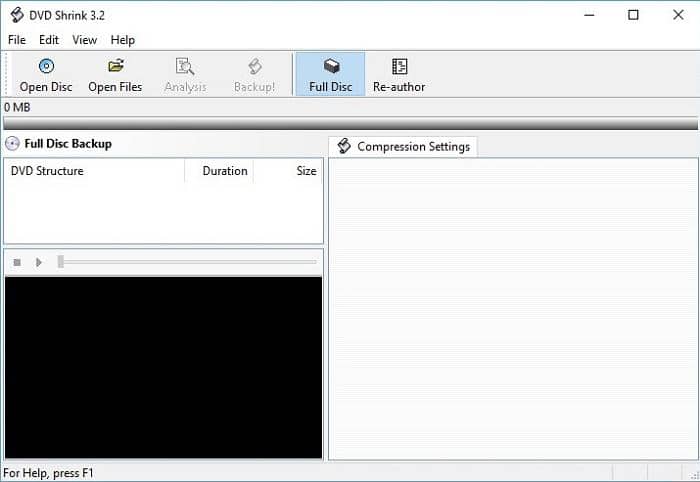Open the View menu
Screen dimensions: 700x482
[x=84, y=40]
